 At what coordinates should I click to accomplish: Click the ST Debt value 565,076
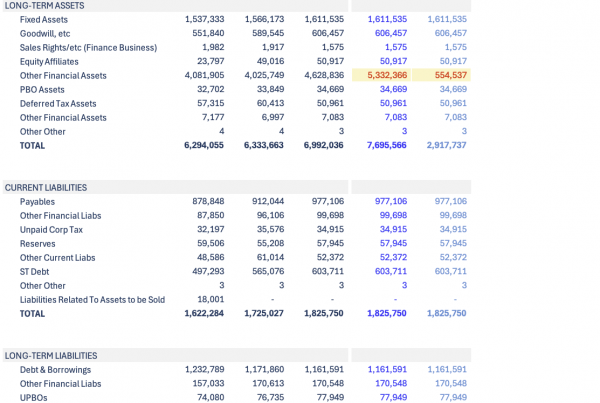[x=264, y=271]
